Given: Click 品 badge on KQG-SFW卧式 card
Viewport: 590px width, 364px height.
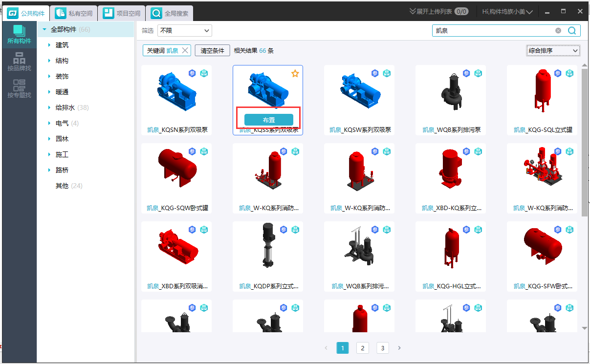Looking at the screenshot, I should pos(570,230).
